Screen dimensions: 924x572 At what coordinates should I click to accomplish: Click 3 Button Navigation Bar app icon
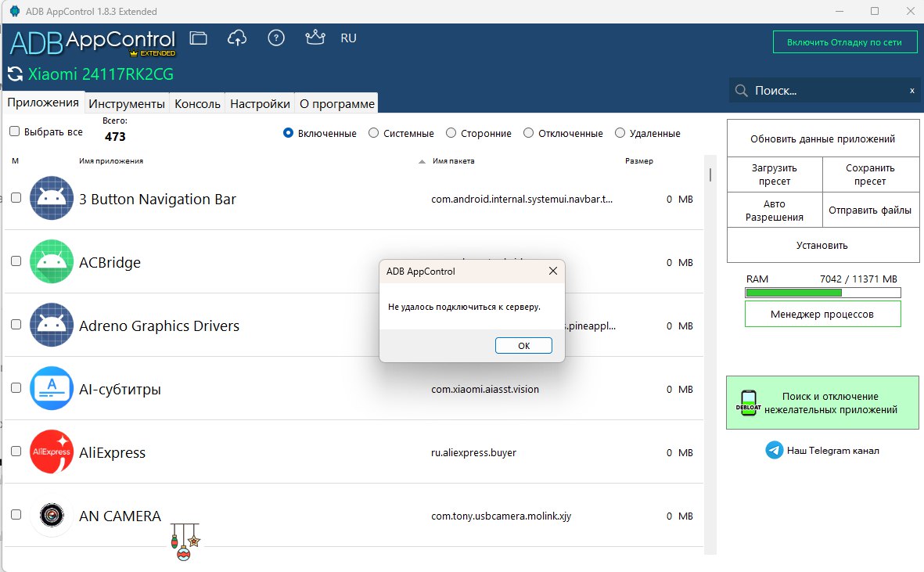point(52,199)
